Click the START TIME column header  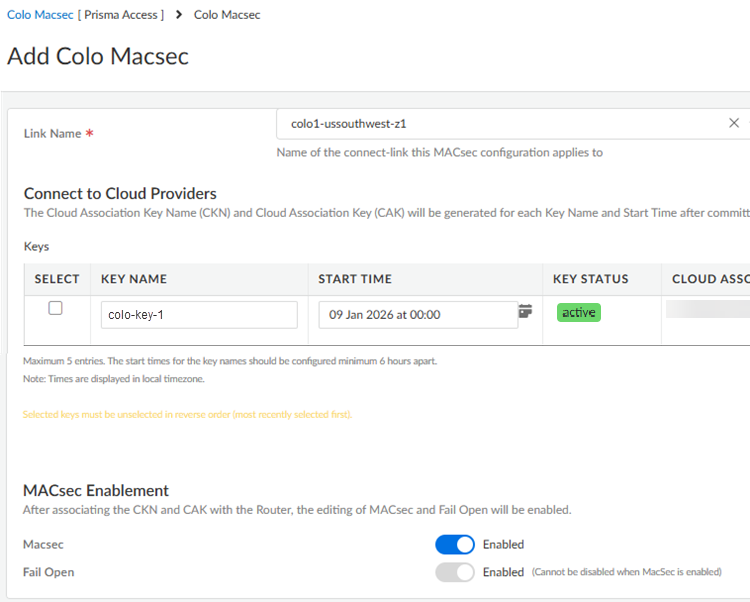coord(355,279)
